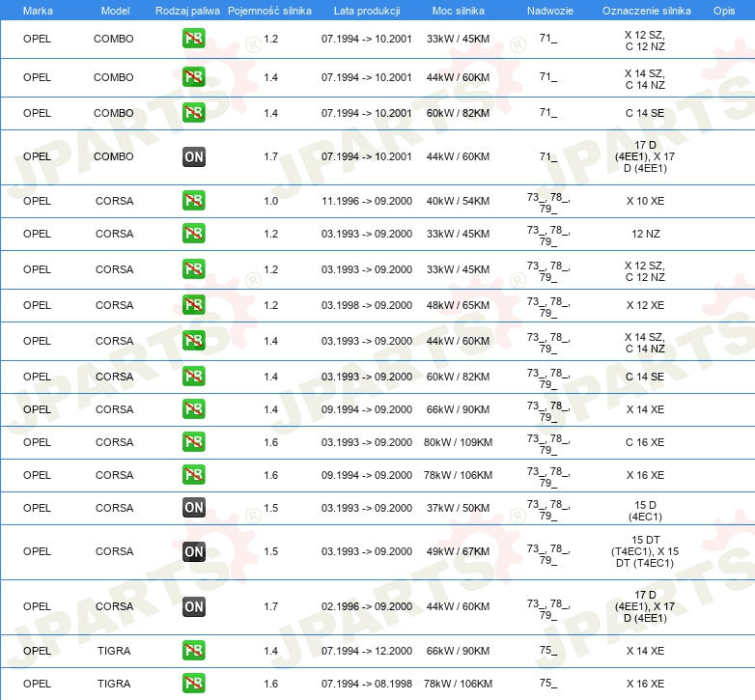Click the PB icon for Corsa 80kW / 109KM
The height and width of the screenshot is (700, 755).
(193, 442)
